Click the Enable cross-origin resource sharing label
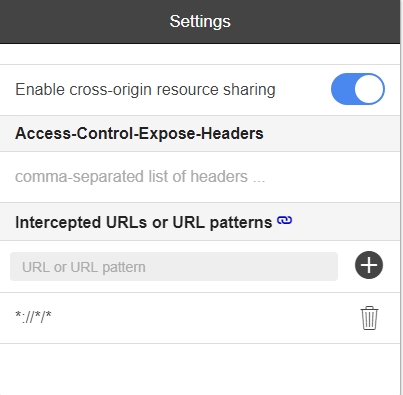Screen dimensions: 403x395 point(145,90)
